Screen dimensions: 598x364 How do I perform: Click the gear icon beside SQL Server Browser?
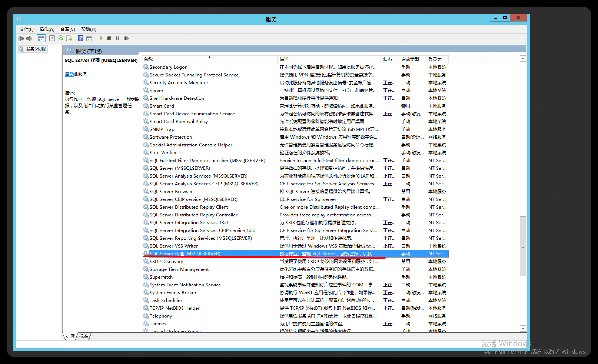coord(146,191)
